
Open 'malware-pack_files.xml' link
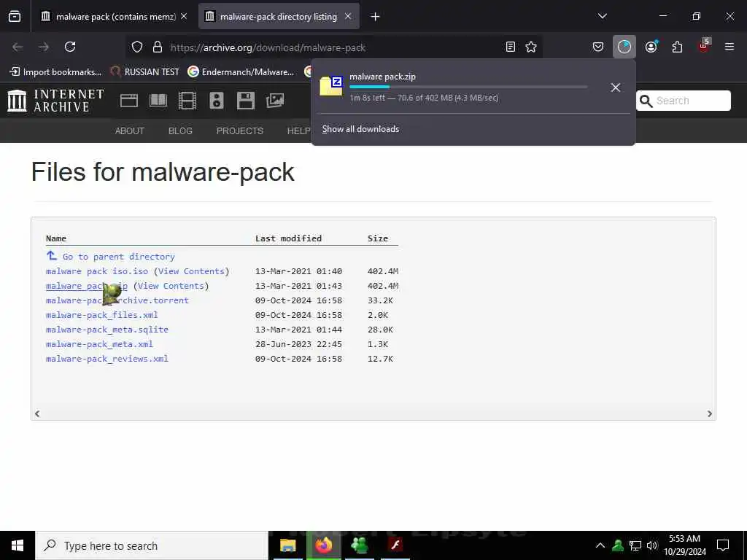pos(101,315)
